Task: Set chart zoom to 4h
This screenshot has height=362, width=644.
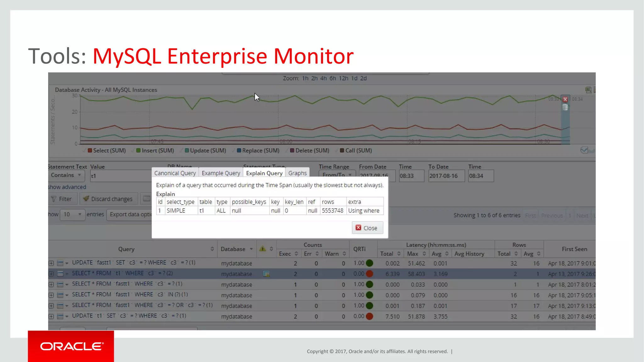Action: [x=323, y=78]
